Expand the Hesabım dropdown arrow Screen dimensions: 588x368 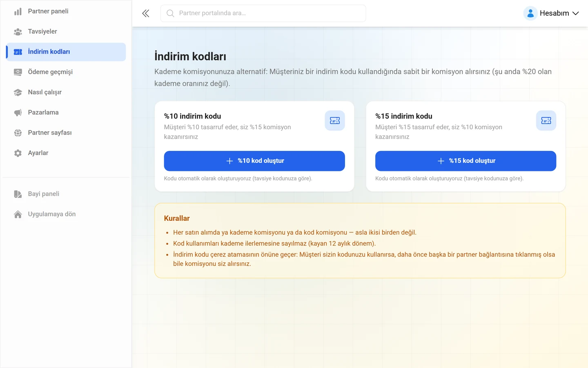(576, 13)
